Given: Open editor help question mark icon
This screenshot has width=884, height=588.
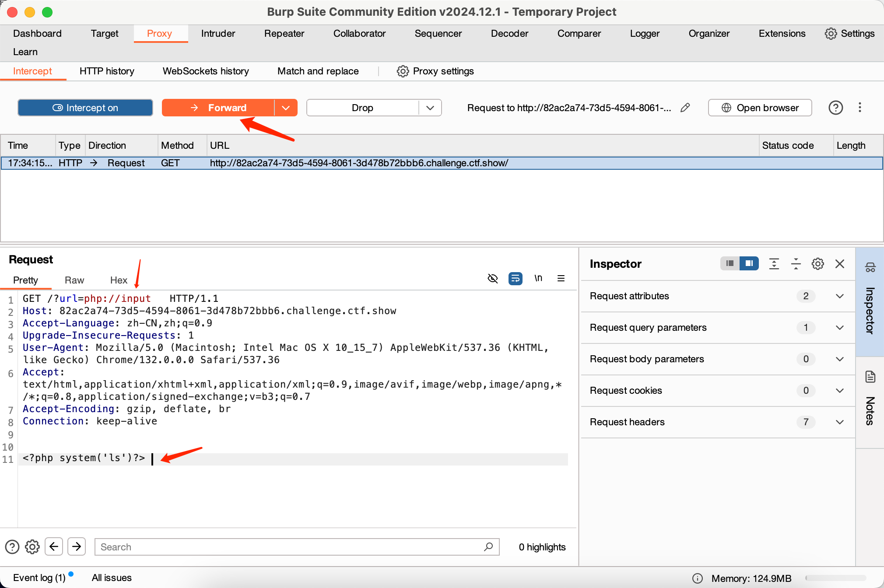Looking at the screenshot, I should pyautogui.click(x=12, y=547).
